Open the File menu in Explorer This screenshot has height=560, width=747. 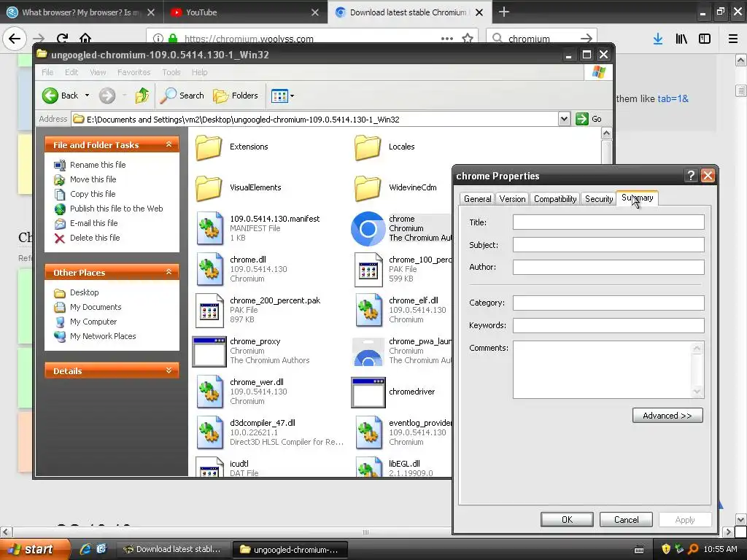pos(47,72)
